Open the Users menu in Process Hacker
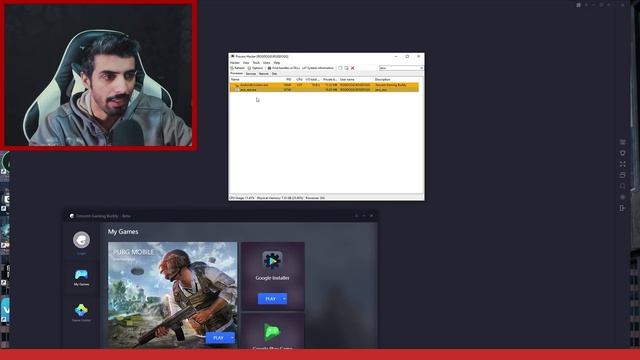 [x=267, y=63]
